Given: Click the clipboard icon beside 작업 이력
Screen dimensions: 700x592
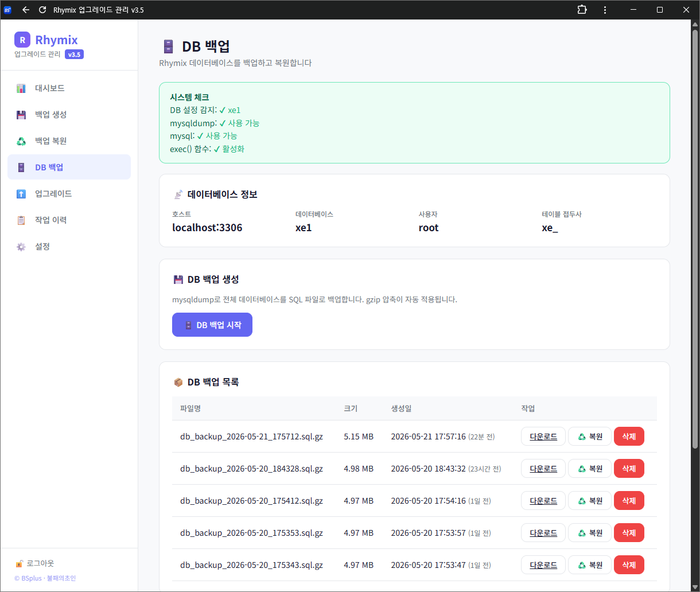Looking at the screenshot, I should 21,220.
